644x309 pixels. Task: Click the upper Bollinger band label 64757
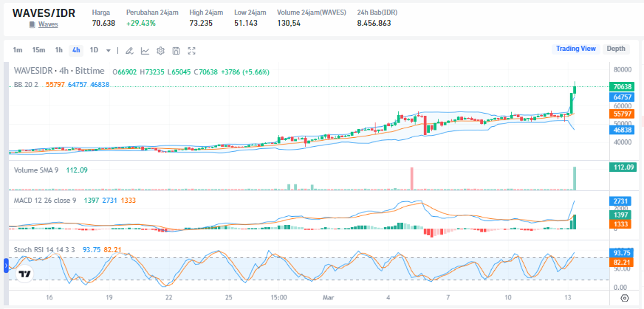[x=623, y=97]
